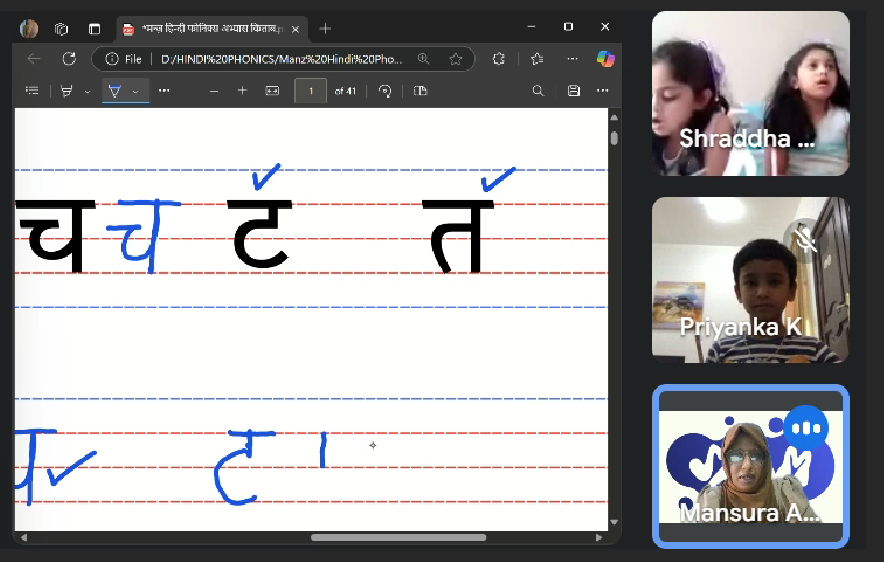Open Copilot in Edge
Image resolution: width=884 pixels, height=562 pixels.
(605, 59)
